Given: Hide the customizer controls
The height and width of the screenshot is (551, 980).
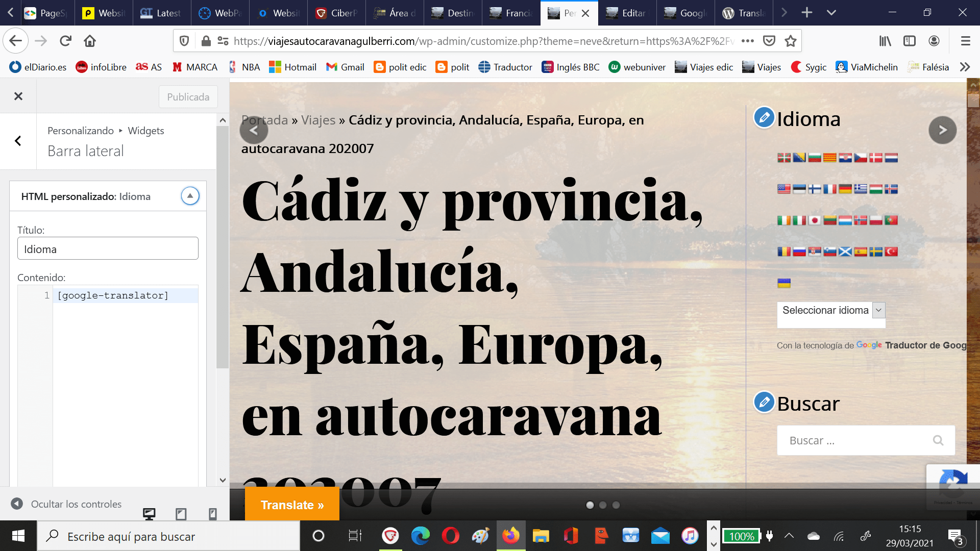Looking at the screenshot, I should click(x=66, y=504).
